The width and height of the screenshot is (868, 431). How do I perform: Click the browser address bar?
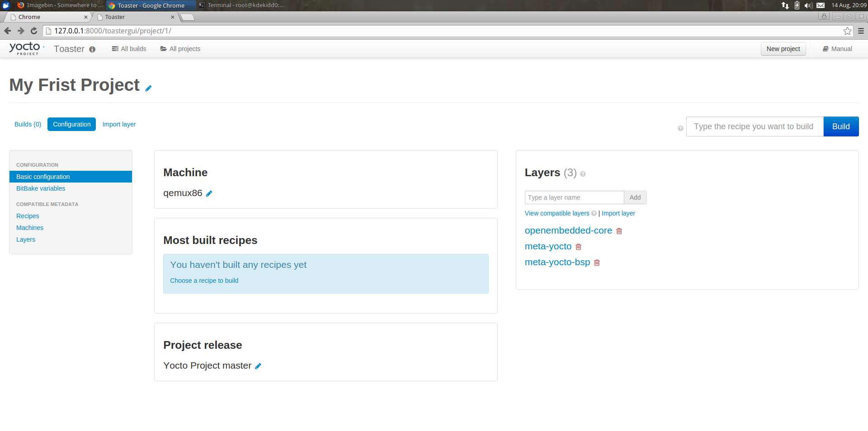pos(448,31)
